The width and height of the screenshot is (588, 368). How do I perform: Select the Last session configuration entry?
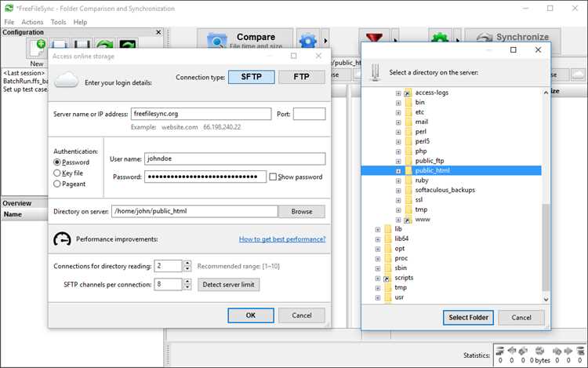(x=24, y=73)
